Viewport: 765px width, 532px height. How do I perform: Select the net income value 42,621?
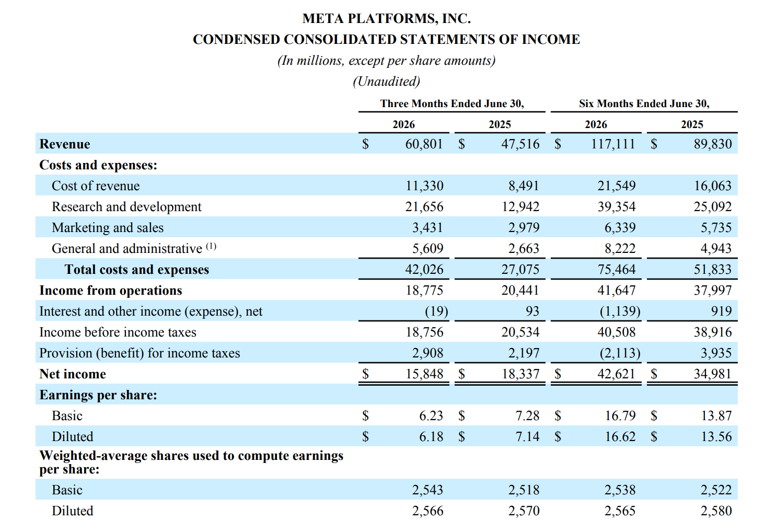pos(617,374)
